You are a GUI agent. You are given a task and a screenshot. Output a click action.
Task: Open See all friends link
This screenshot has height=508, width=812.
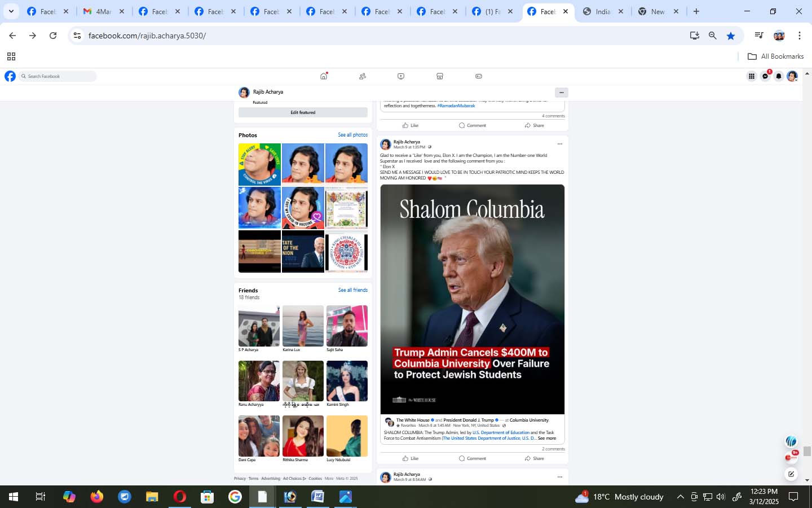click(x=352, y=290)
